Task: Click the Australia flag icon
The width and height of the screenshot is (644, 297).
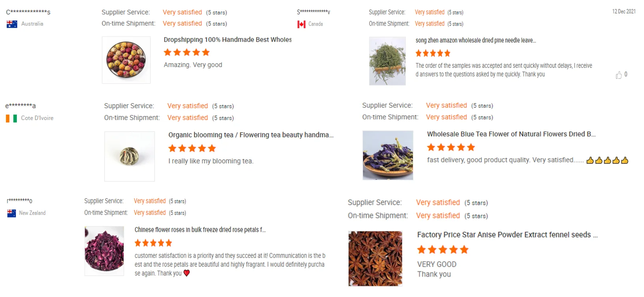Action: coord(12,24)
